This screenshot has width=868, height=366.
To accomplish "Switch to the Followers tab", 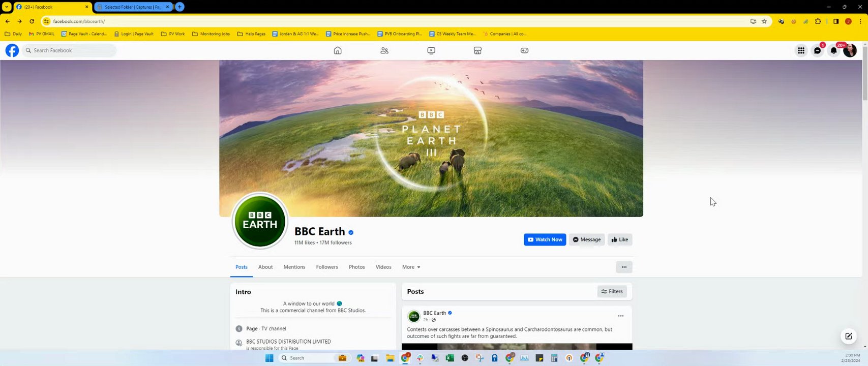I will pos(327,267).
